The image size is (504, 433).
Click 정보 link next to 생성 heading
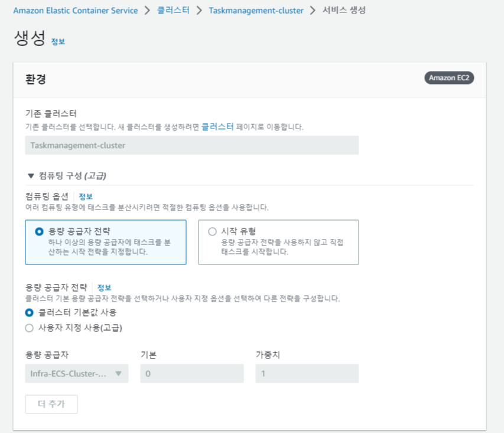click(x=58, y=41)
